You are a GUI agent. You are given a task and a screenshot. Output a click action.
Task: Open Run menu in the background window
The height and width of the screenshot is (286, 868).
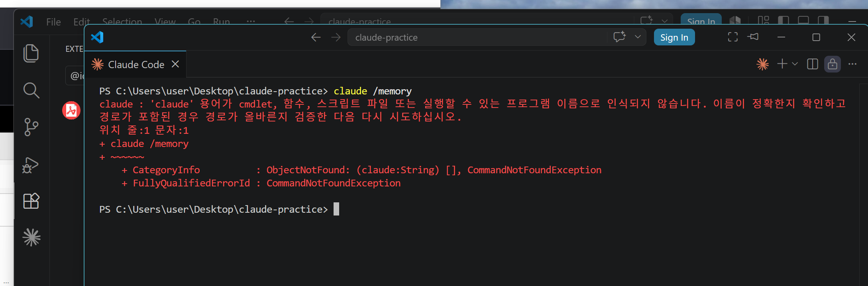221,21
